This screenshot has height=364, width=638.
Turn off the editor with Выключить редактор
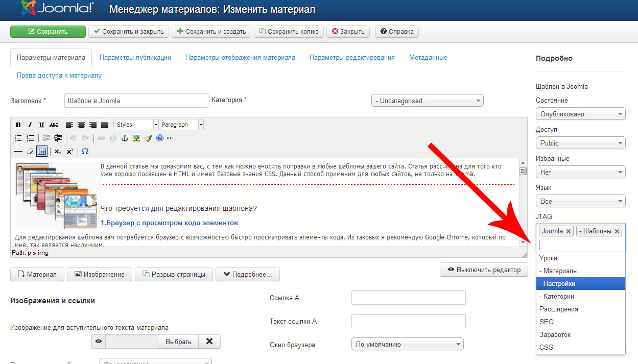click(483, 270)
